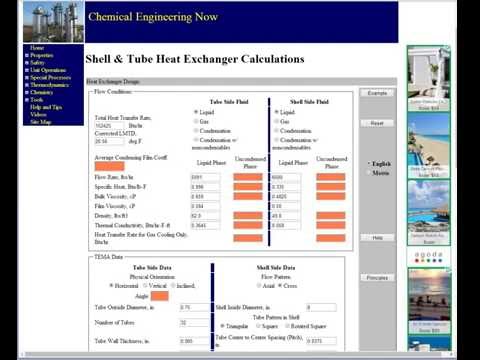Screen dimensions: 480x360
Task: Select Shell Side Condensation w/ noncondensables radio
Action: (x=276, y=140)
